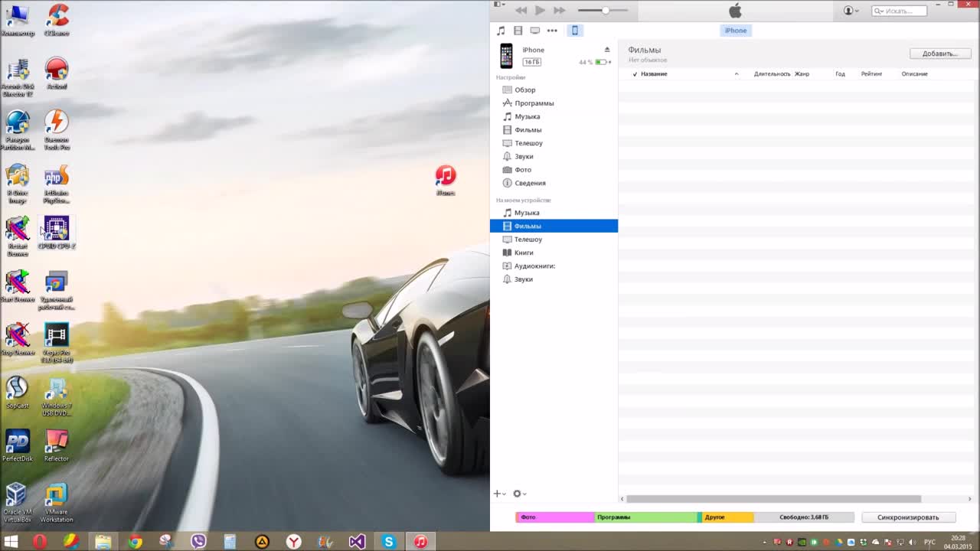980x551 pixels.
Task: Open the iTunes window menu dropdown
Action: click(x=498, y=4)
